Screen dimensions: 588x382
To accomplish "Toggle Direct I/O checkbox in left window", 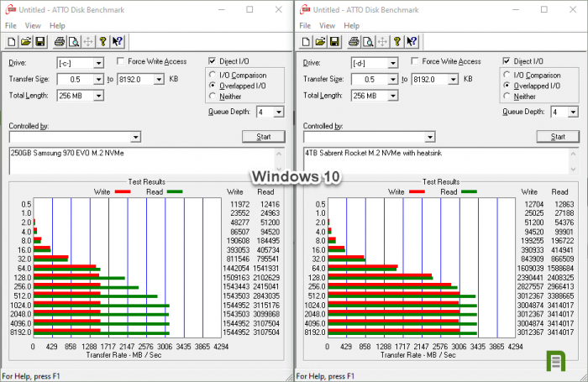I will pyautogui.click(x=212, y=61).
